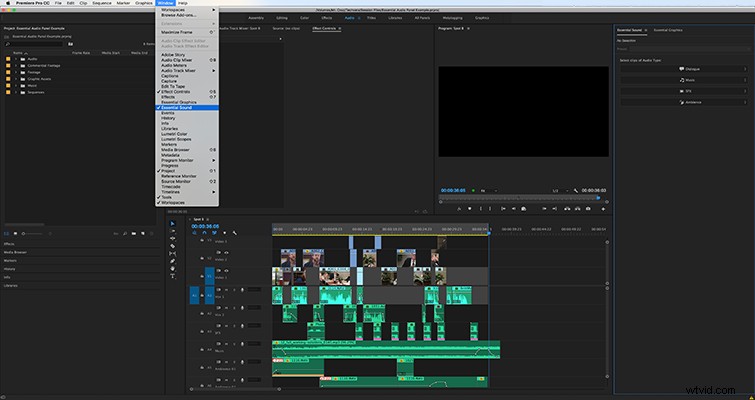
Task: Click the Dialogue audio type button
Action: pos(684,69)
